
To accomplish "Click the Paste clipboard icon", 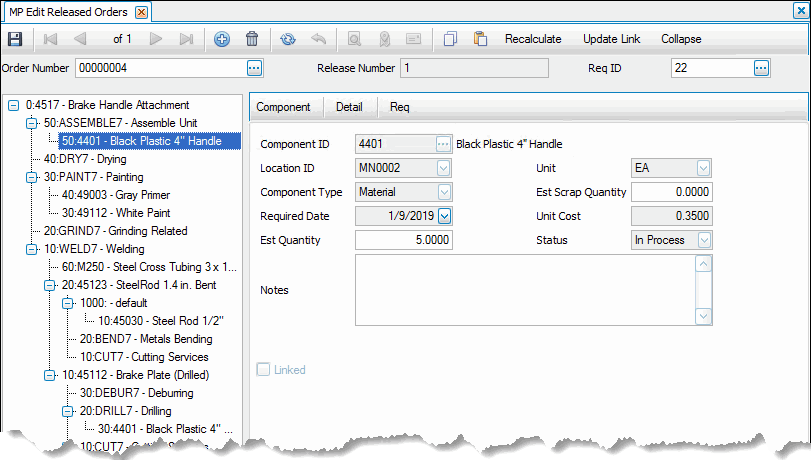I will pos(480,39).
